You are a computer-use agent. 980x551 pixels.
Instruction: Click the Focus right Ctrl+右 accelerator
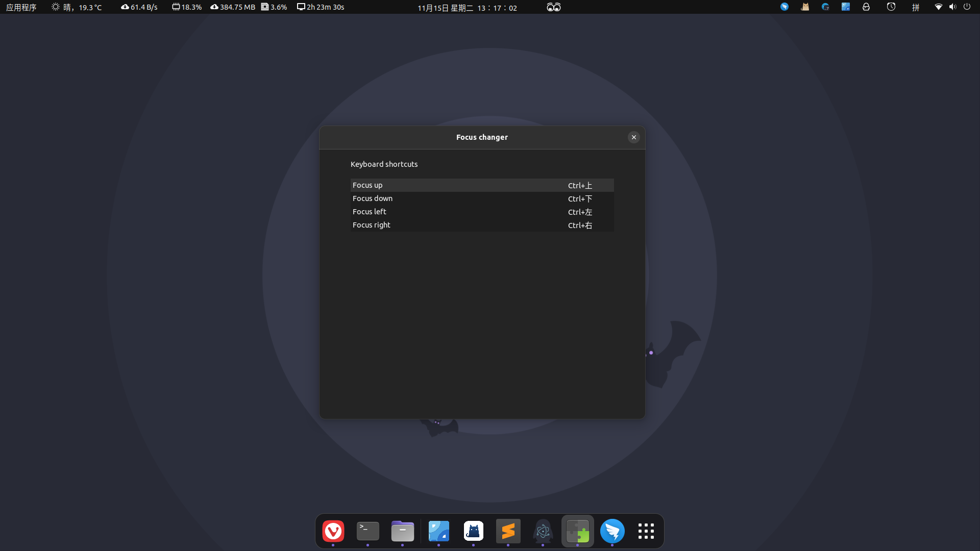pos(580,225)
